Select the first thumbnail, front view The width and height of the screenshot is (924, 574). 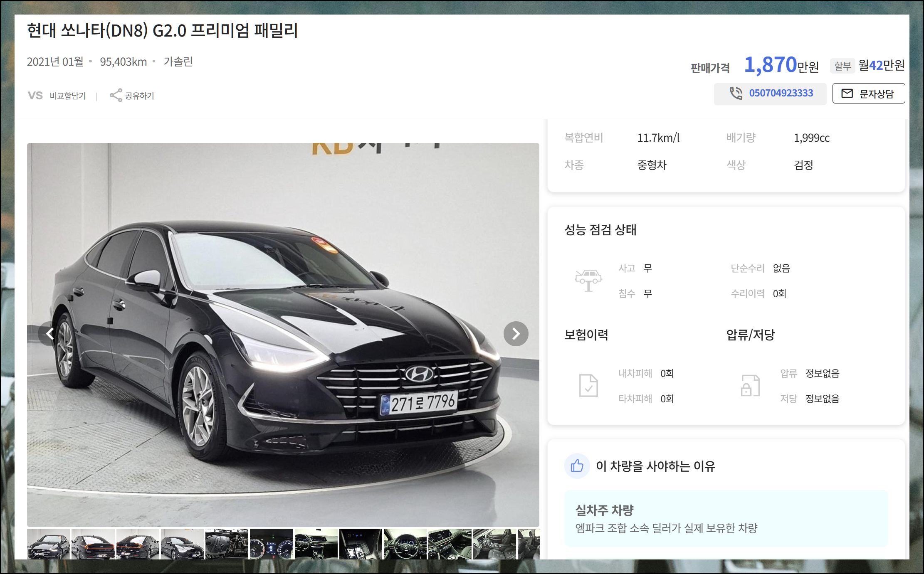tap(49, 544)
